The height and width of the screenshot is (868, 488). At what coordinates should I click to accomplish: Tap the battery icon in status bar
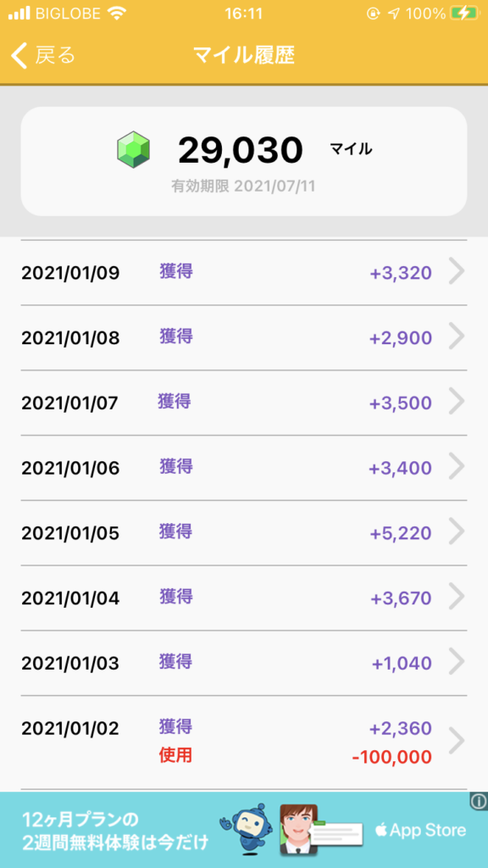tap(463, 14)
